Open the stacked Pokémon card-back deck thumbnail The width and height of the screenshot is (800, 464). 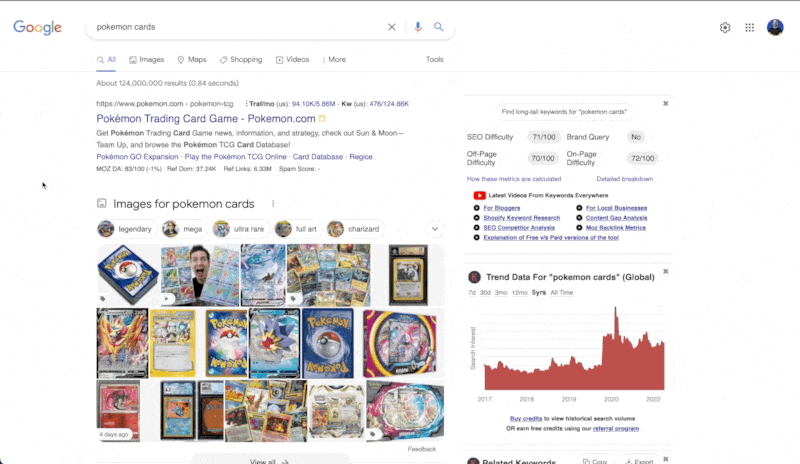[128, 275]
